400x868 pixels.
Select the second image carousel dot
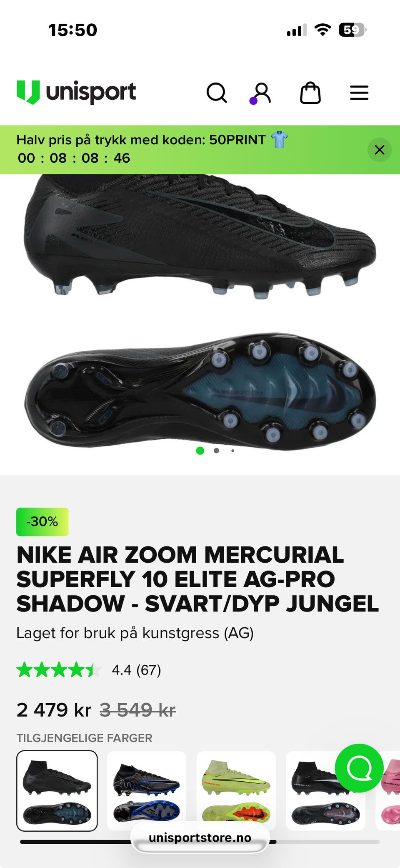pos(216,450)
